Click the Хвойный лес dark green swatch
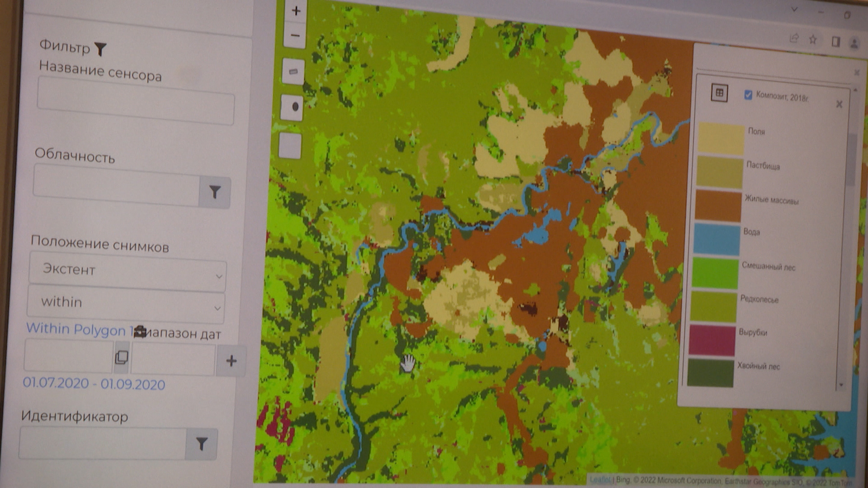The height and width of the screenshot is (488, 868). tap(710, 373)
